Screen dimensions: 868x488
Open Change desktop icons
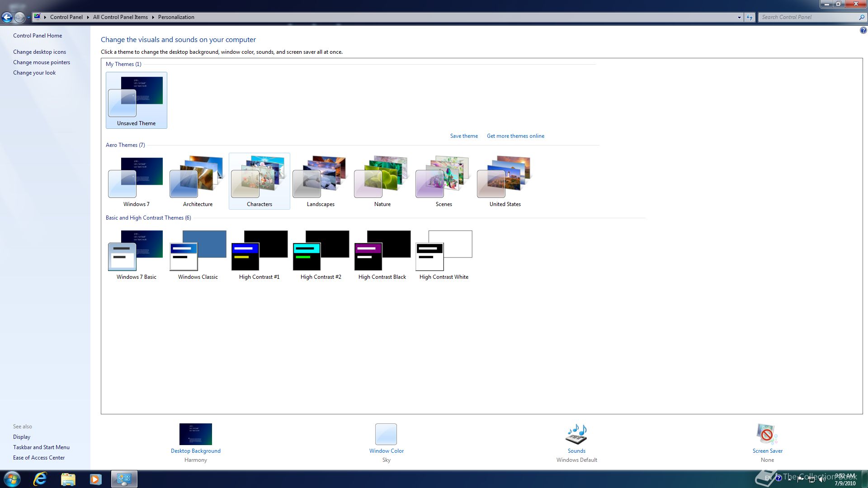click(39, 52)
